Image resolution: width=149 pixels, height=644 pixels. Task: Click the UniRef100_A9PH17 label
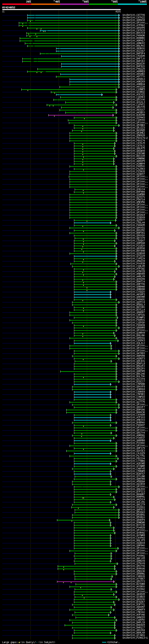coord(133,41)
